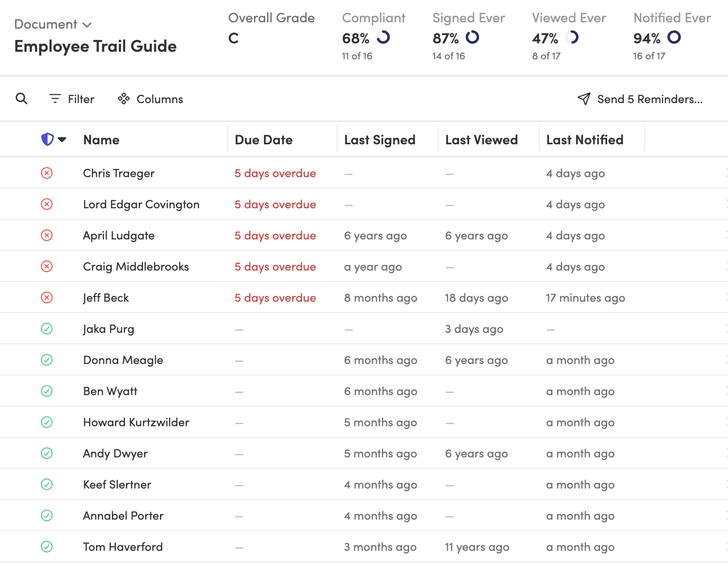This screenshot has height=563, width=728.
Task: Click the Compliant 68% progress ring
Action: pos(383,37)
